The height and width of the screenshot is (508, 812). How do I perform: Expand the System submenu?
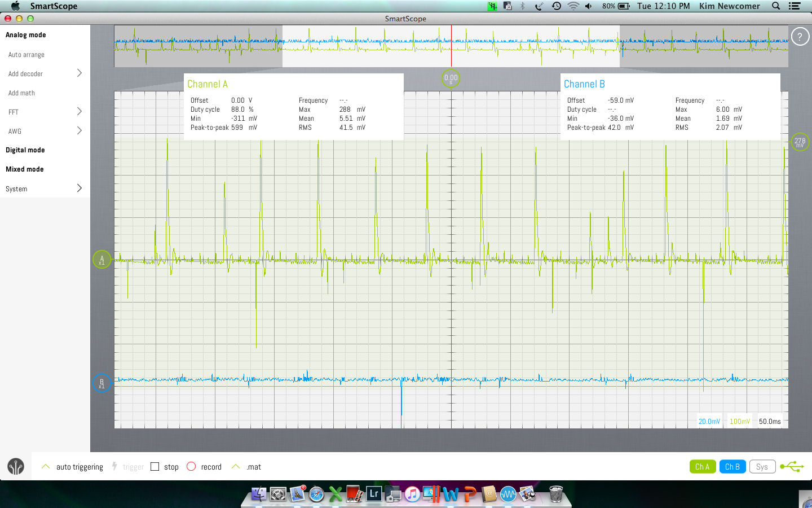[x=79, y=189]
